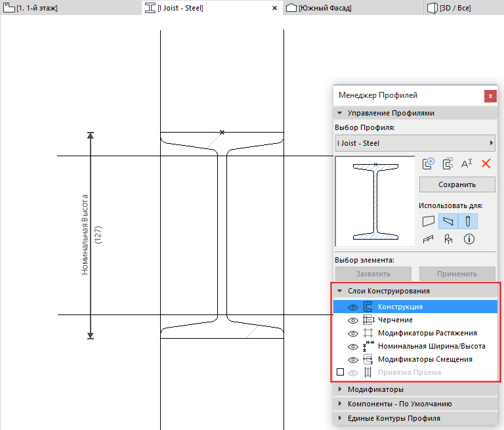504x430 pixels.
Task: Click the I-beam profile preview thumbnail
Action: coord(375,202)
